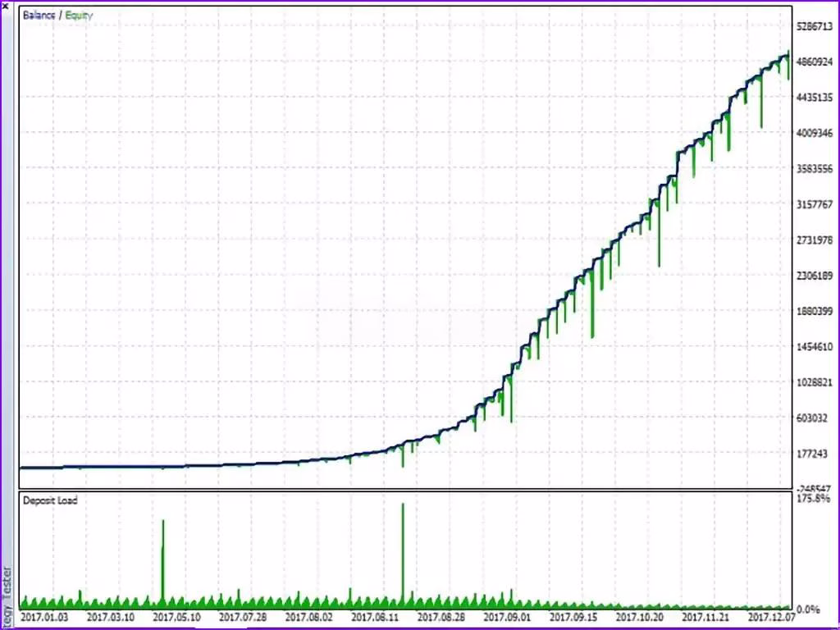
Task: Select the 2017.07.28 date label
Action: 243,617
